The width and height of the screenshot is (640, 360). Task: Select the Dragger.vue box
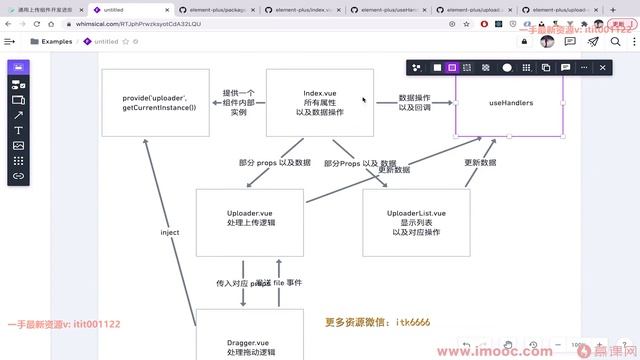pyautogui.click(x=250, y=335)
